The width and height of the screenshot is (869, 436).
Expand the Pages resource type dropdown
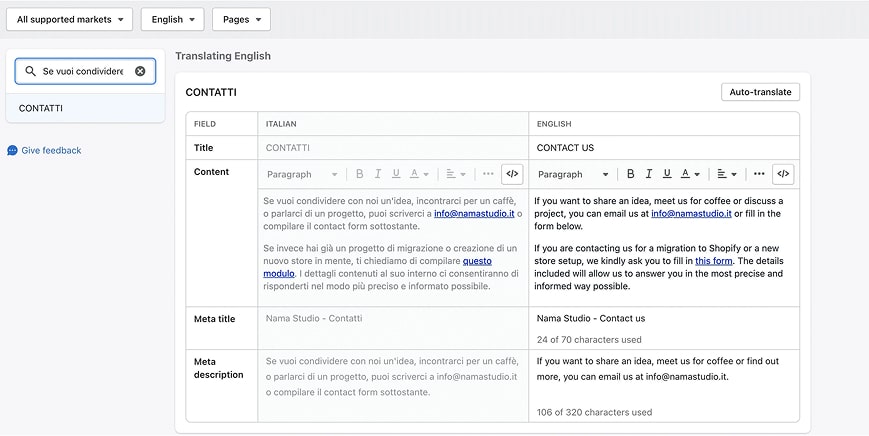[x=241, y=19]
